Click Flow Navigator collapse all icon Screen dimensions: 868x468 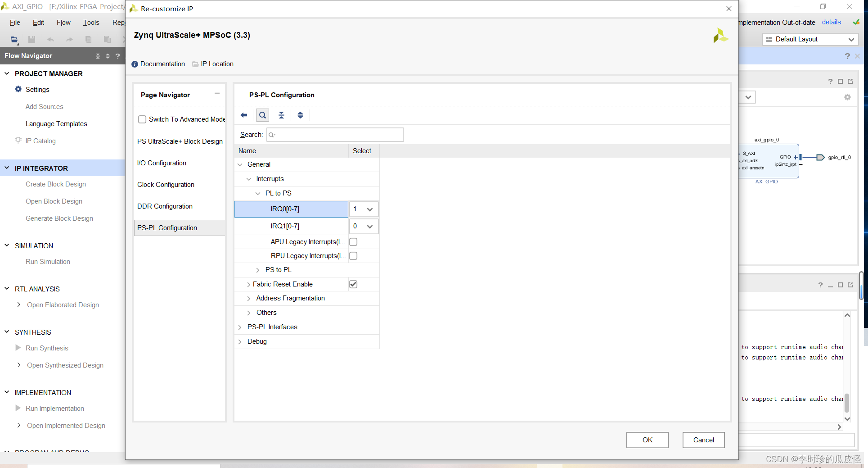pos(98,56)
